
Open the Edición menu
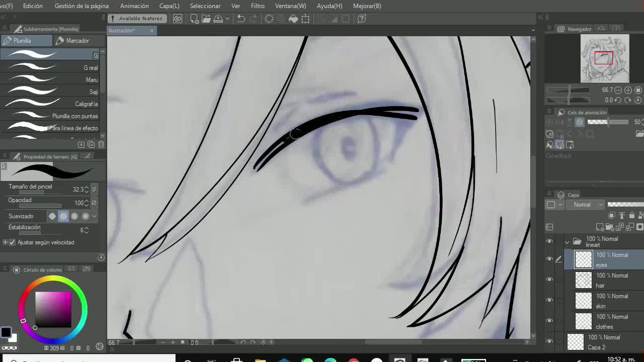point(33,6)
